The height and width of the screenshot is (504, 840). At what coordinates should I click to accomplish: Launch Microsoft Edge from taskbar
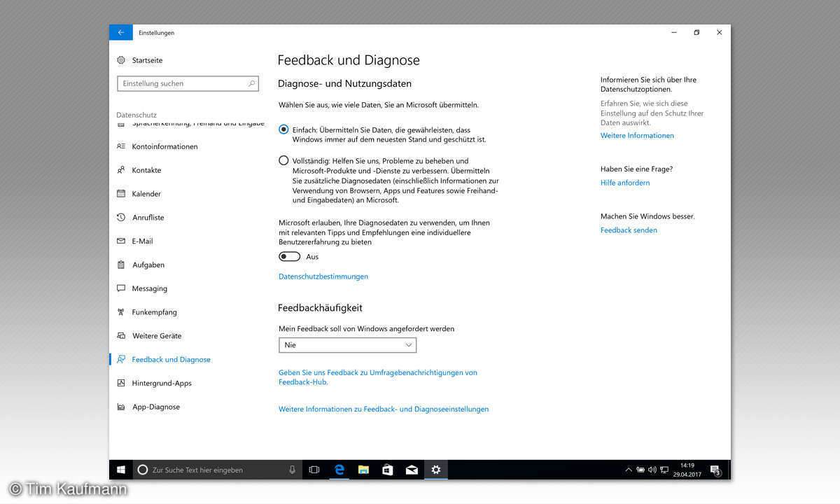339,470
